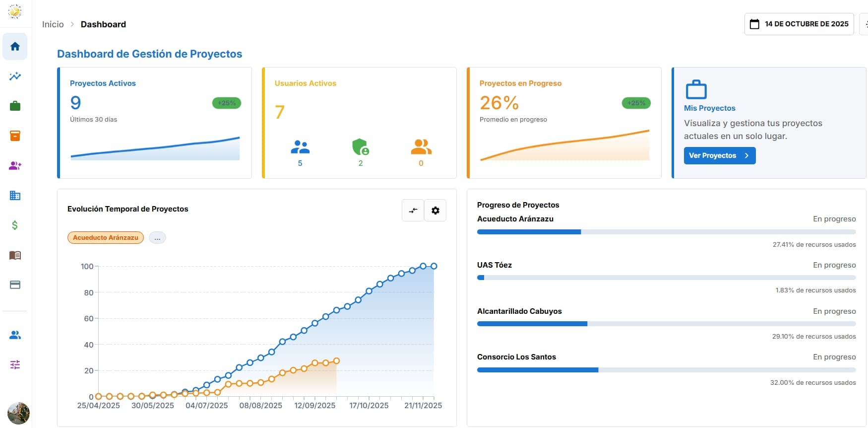Click the Proyectos Activos blue sparkline chart
The height and width of the screenshot is (428, 868).
(155, 148)
